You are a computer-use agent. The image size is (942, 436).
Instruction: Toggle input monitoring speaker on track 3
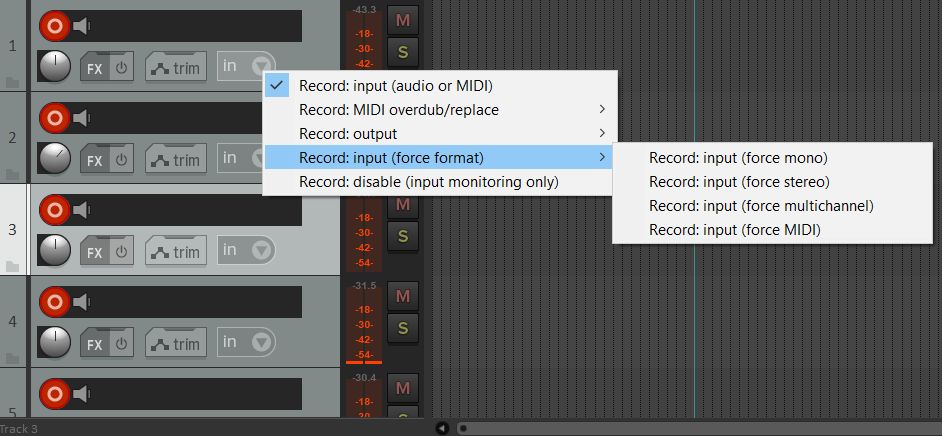79,210
